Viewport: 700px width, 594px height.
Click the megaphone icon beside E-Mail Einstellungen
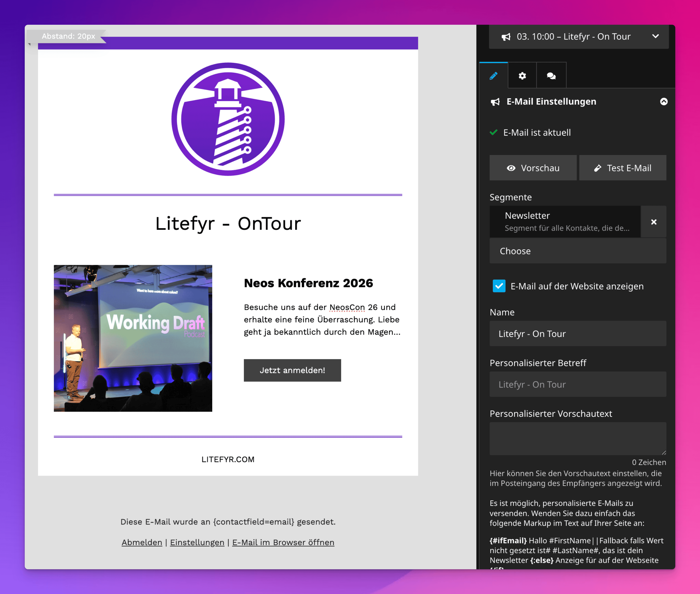tap(495, 102)
